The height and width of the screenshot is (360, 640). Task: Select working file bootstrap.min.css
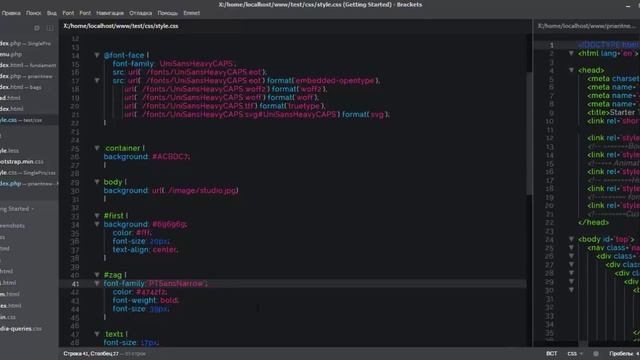click(x=22, y=162)
